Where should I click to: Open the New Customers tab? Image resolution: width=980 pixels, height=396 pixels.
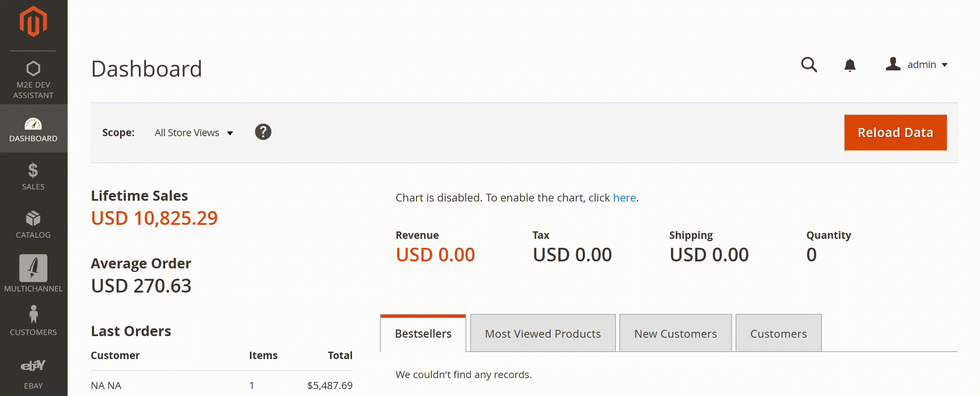[675, 334]
